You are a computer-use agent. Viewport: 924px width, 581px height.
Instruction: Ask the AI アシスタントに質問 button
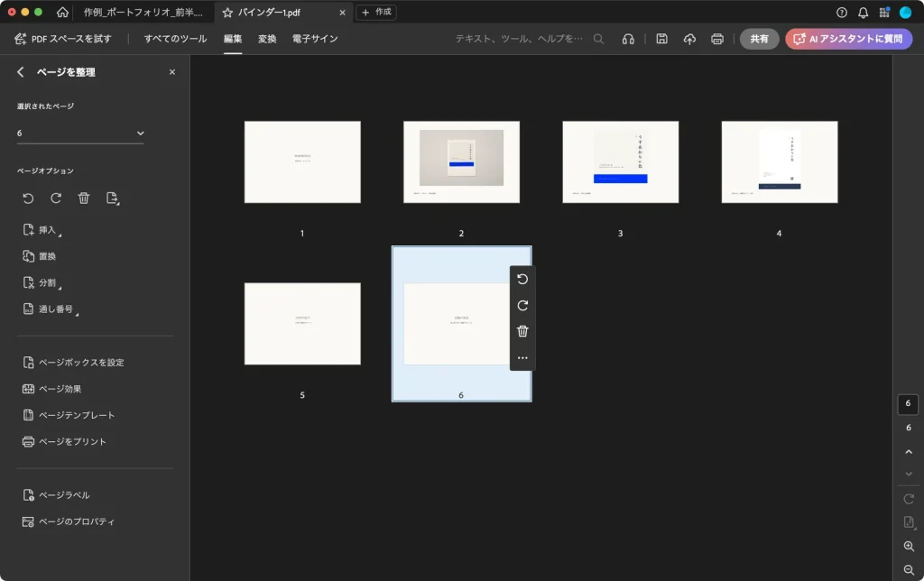[x=848, y=39]
